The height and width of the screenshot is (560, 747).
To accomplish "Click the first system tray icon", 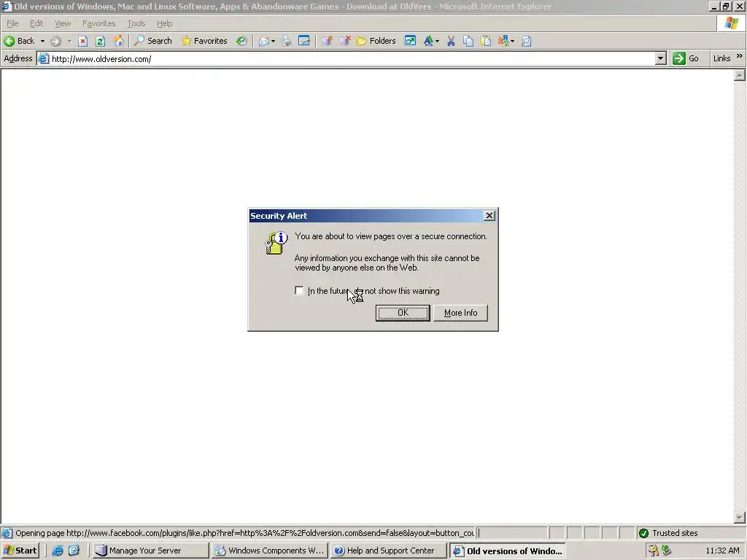I will 653,551.
